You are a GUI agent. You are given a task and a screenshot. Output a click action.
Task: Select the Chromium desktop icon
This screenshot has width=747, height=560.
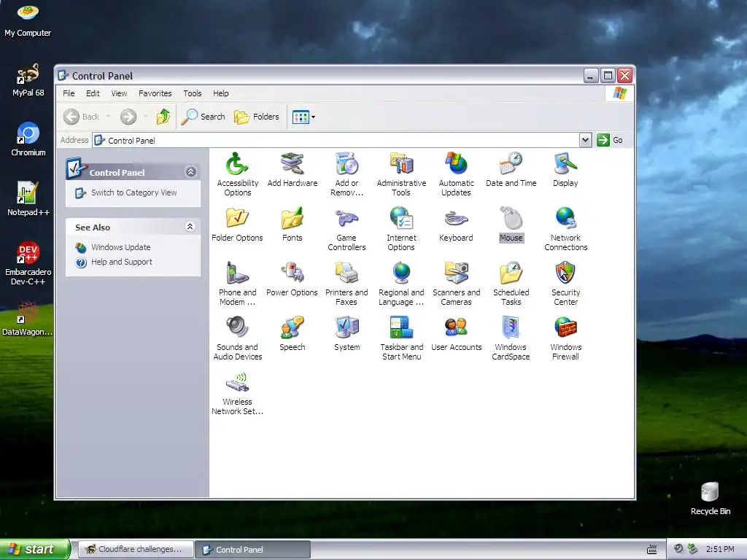click(x=28, y=139)
